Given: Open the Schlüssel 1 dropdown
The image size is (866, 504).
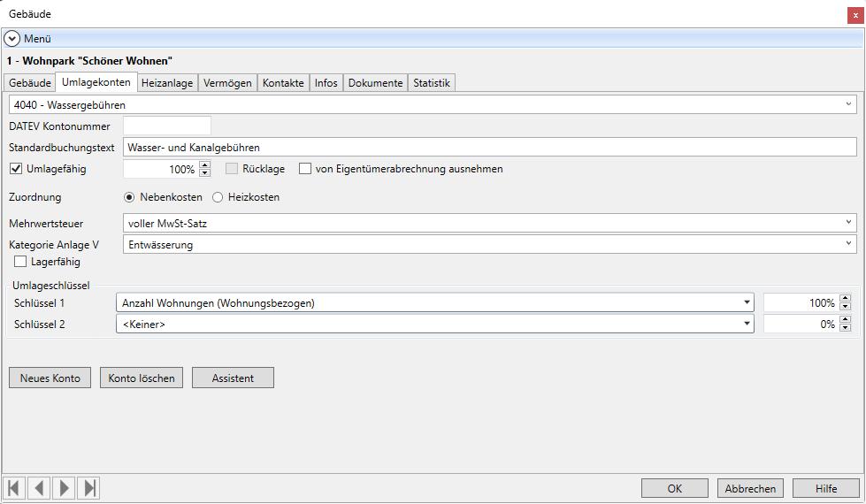Looking at the screenshot, I should [x=434, y=302].
